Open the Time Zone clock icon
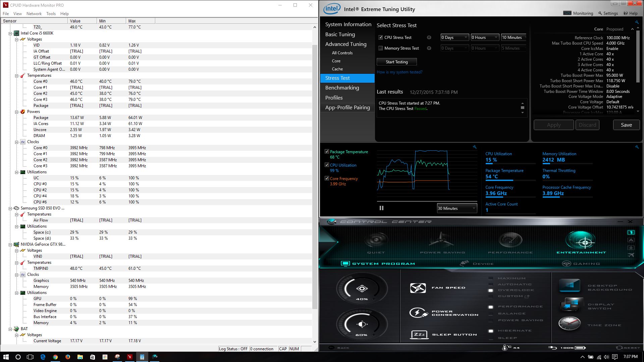 click(570, 324)
